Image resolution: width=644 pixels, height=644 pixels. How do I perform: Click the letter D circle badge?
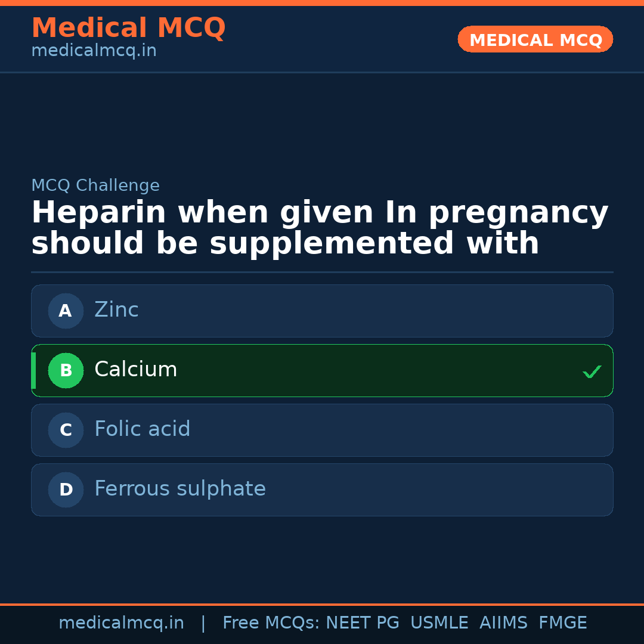pyautogui.click(x=66, y=490)
